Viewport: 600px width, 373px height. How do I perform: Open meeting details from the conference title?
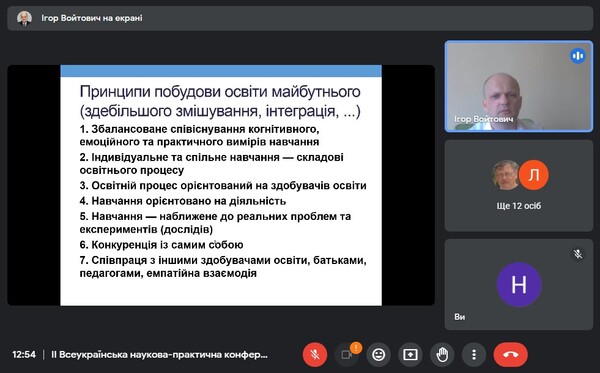[x=159, y=355]
